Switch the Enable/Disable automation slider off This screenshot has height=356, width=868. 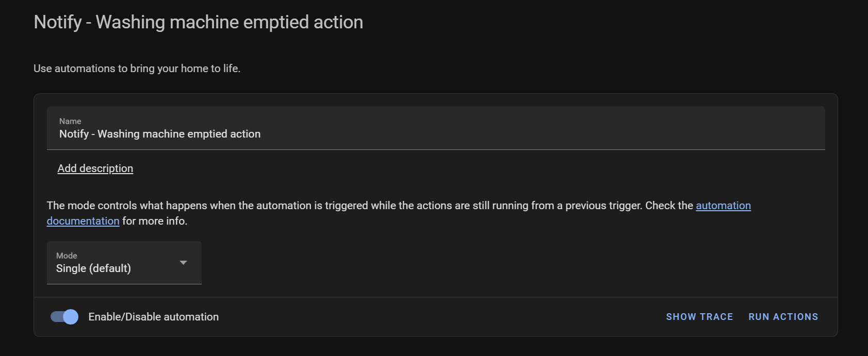pos(63,317)
